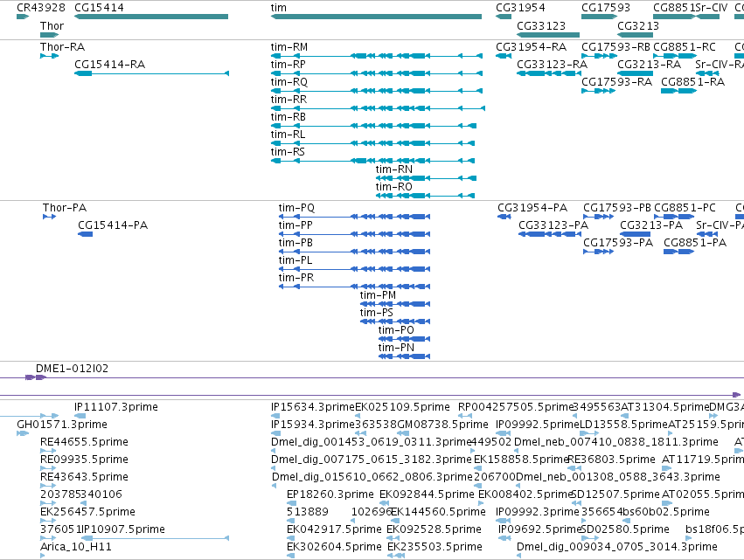Image resolution: width=744 pixels, height=560 pixels.
Task: Click the CG33123-PA protein label
Action: [553, 225]
